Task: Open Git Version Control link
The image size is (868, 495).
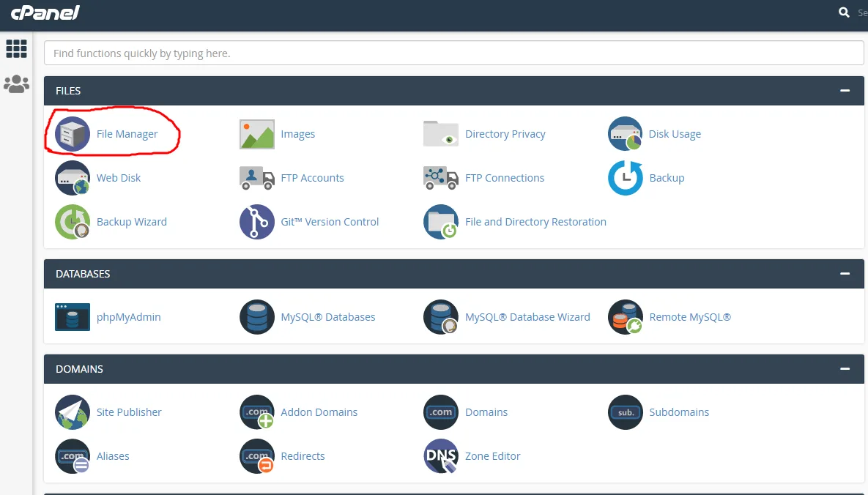Action: (330, 221)
